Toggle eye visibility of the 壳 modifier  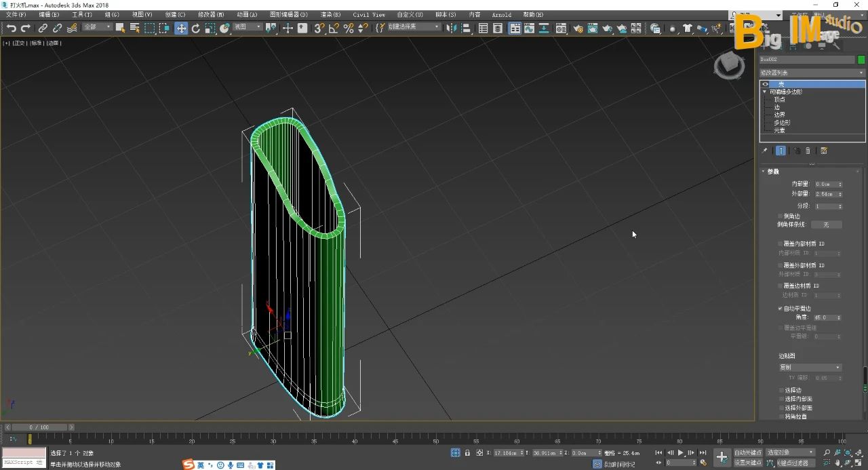[766, 84]
